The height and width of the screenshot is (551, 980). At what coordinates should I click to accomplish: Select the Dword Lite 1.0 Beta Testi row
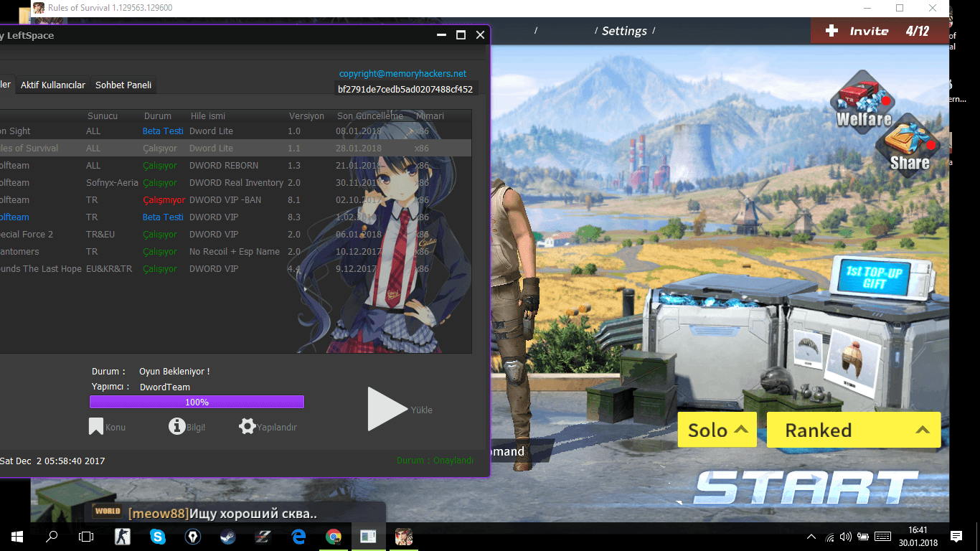235,131
